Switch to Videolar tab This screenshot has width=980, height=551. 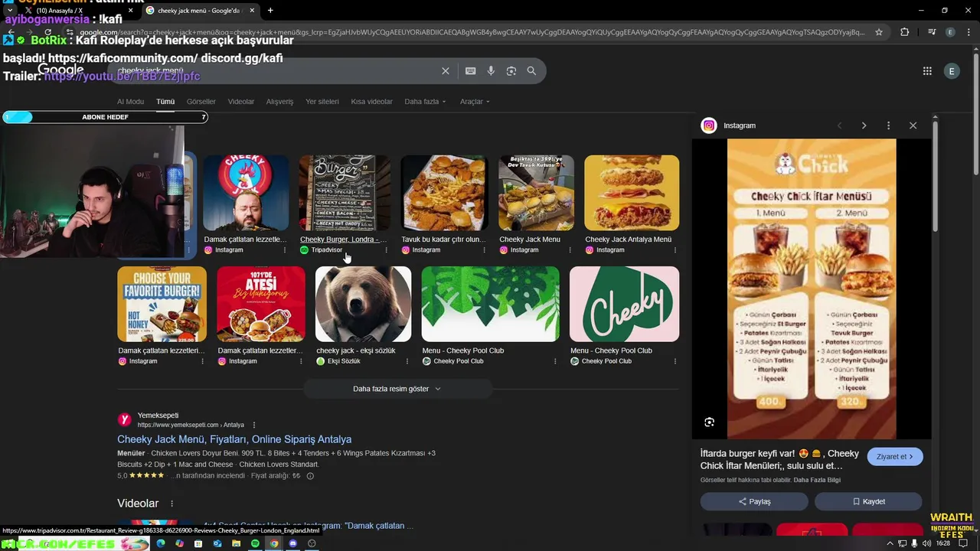pyautogui.click(x=241, y=102)
